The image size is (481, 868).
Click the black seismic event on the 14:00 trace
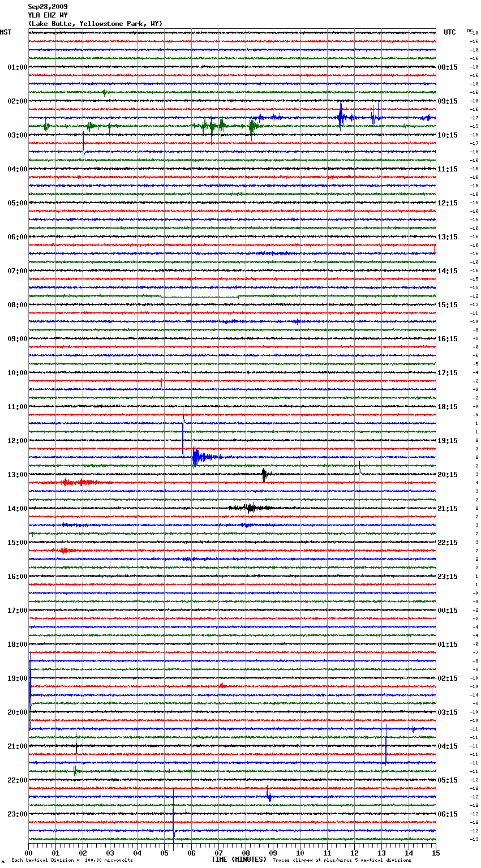pos(251,508)
